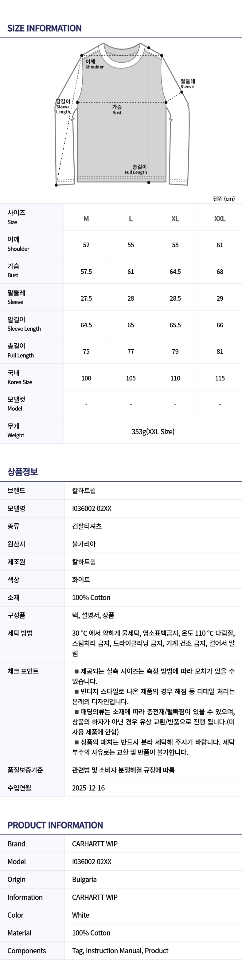Click the Tag, Instruction Manual, Product text
242x980 pixels.
(x=120, y=951)
